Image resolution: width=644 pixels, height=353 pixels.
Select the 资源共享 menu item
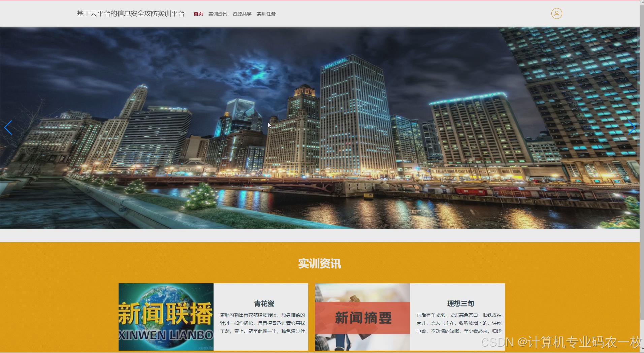click(x=241, y=14)
